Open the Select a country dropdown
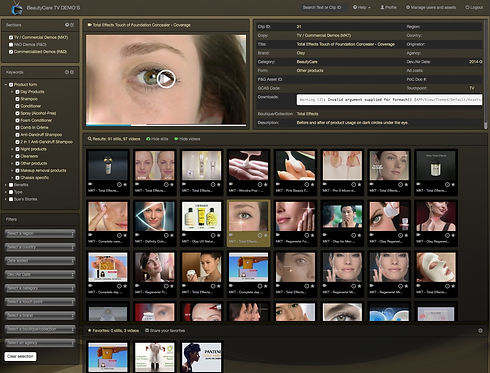490x373 pixels. pos(40,247)
